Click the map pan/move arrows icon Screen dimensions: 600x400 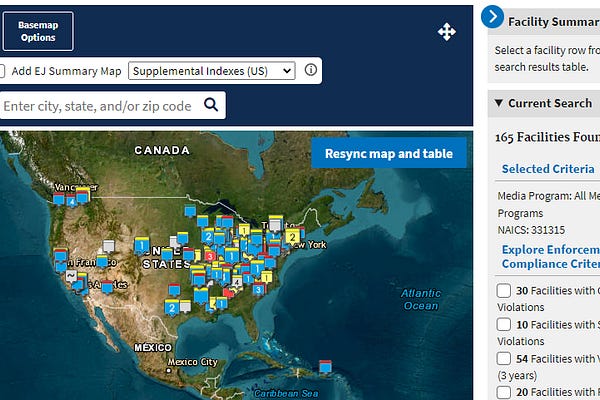coord(447,32)
